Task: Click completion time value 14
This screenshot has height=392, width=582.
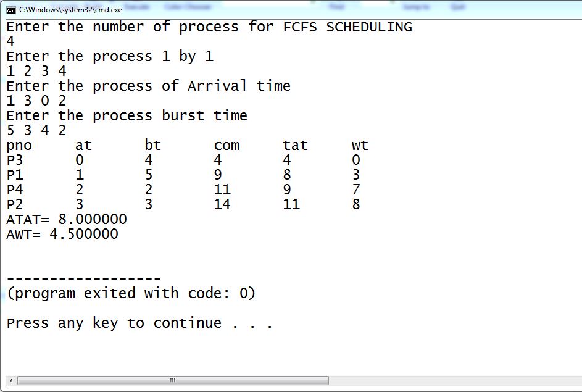Action: pos(222,204)
